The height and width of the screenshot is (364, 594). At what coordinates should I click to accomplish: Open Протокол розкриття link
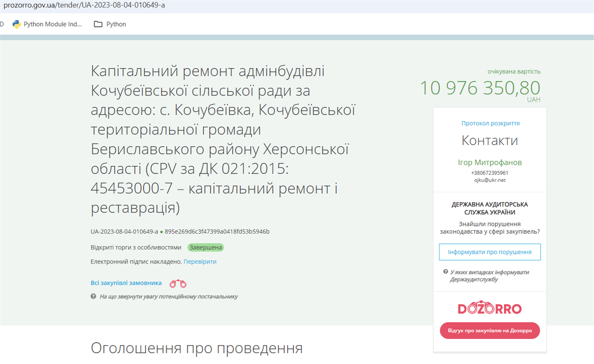click(x=490, y=123)
